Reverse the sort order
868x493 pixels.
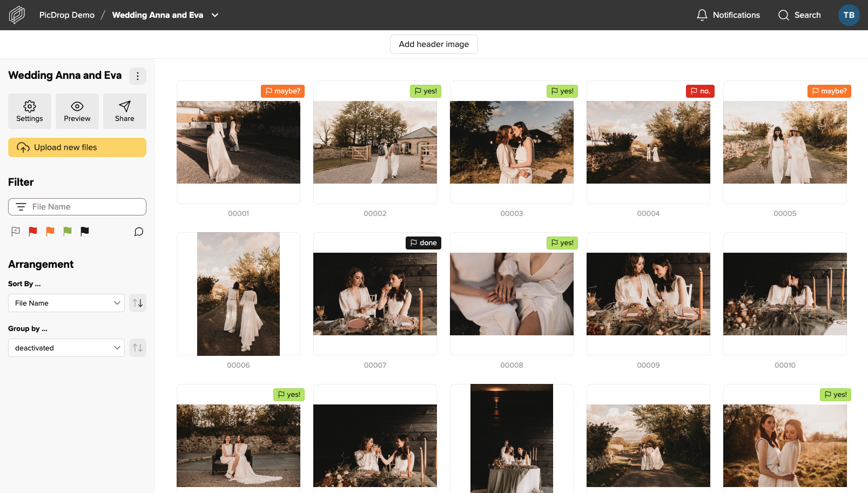pyautogui.click(x=138, y=303)
